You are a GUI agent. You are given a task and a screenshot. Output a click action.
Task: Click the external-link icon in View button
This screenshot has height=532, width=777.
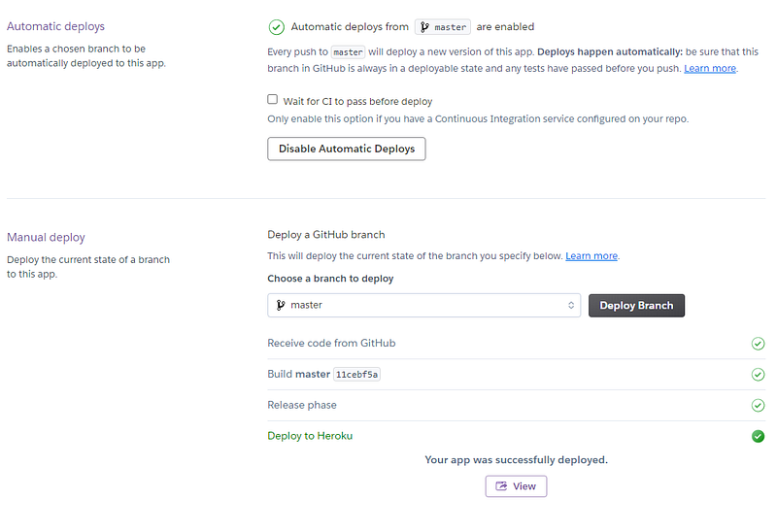[501, 486]
